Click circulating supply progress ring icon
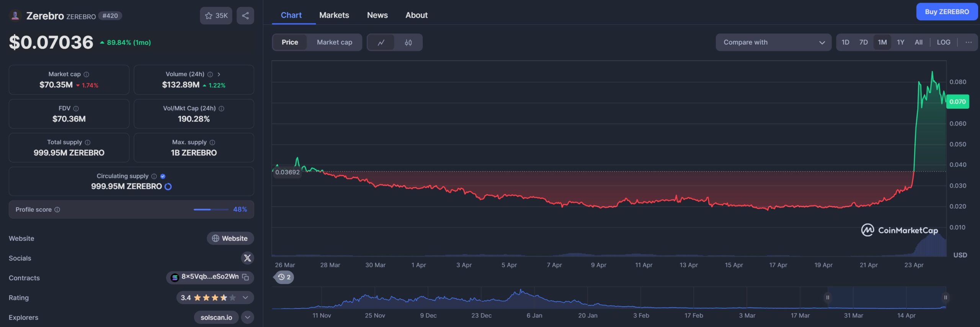980x327 pixels. (x=168, y=186)
